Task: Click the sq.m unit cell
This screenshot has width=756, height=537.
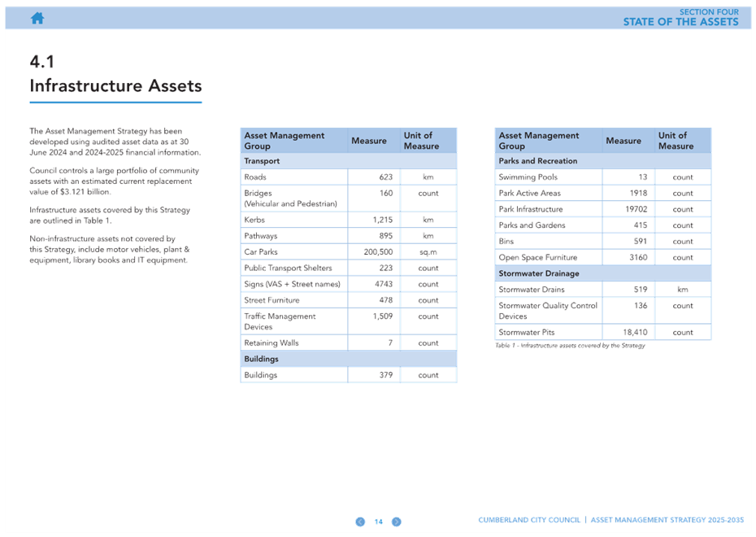Action: [x=428, y=252]
